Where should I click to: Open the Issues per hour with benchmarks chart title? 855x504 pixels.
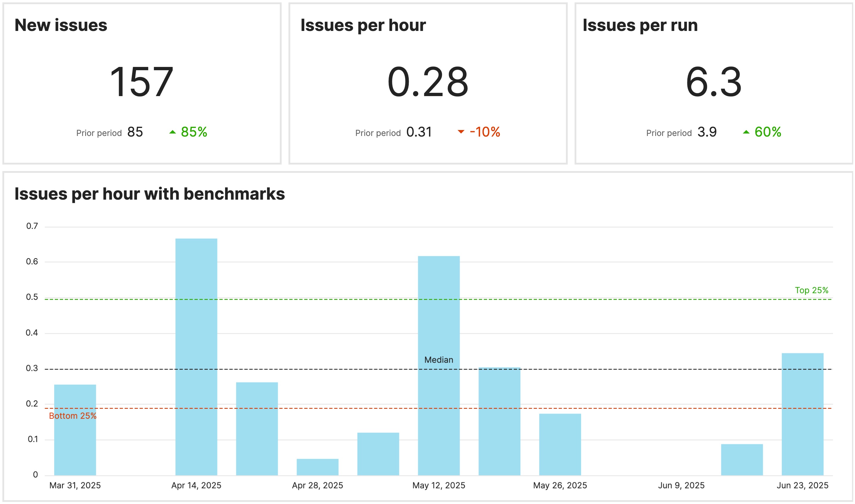pyautogui.click(x=149, y=194)
